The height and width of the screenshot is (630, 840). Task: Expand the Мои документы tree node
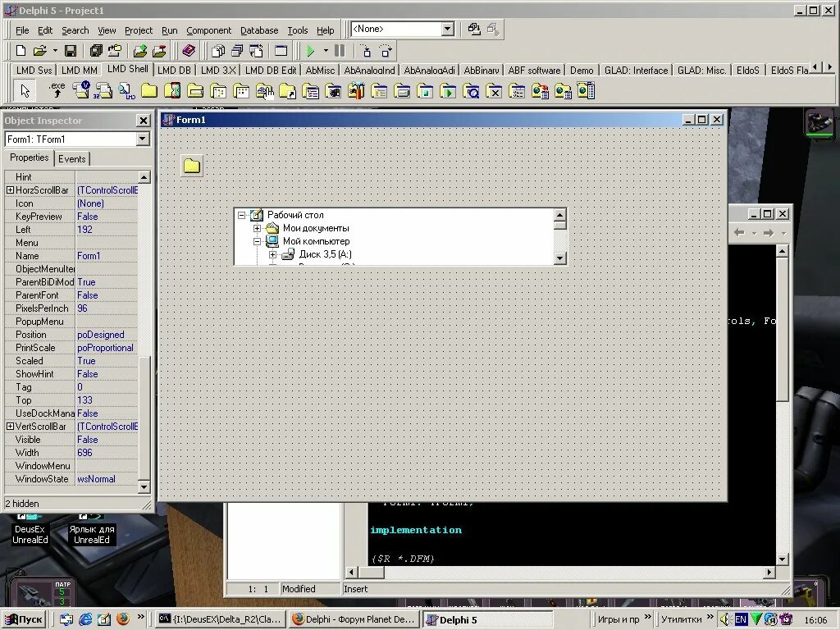[257, 228]
